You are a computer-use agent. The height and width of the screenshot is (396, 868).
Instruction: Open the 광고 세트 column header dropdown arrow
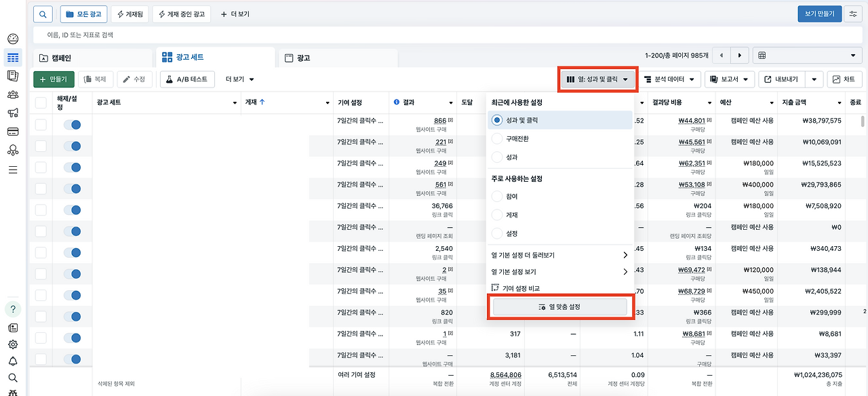(235, 102)
